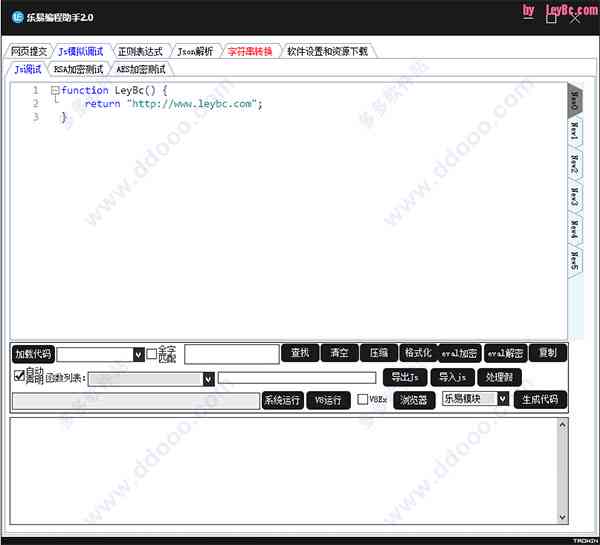
Task: Click the 导出Js button
Action: coord(405,377)
